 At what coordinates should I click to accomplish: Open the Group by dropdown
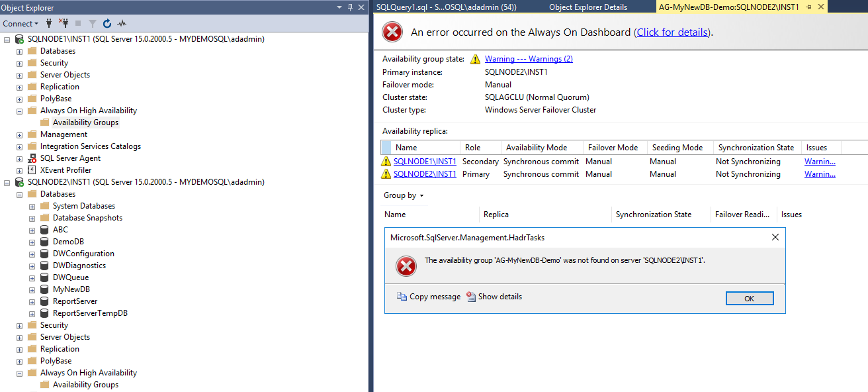[404, 195]
